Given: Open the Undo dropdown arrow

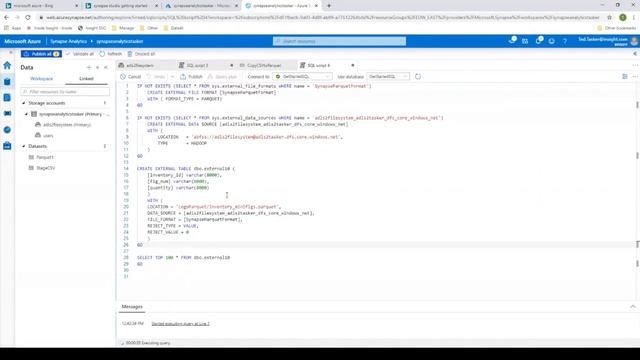Looking at the screenshot, I should tap(172, 77).
